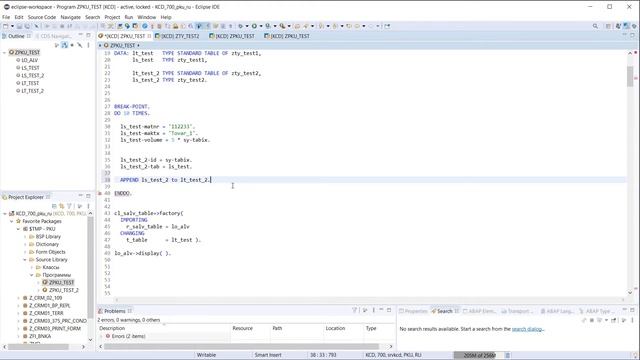640x360 pixels.
Task: Minimize the Project Explorer view
Action: coord(80,196)
